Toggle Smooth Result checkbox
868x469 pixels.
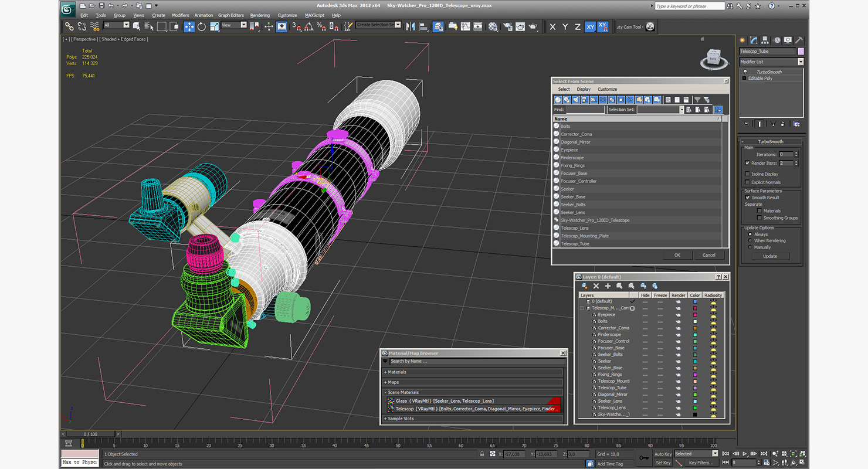tap(748, 198)
